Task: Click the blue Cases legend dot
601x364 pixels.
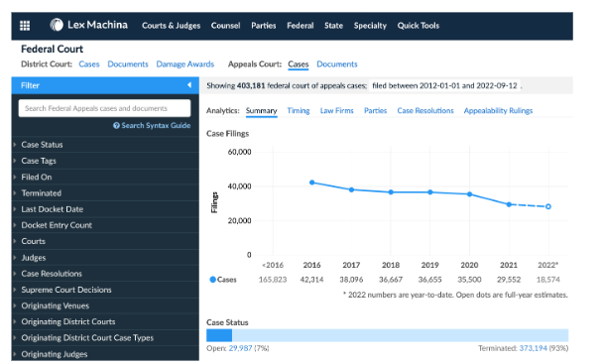Action: tap(212, 280)
